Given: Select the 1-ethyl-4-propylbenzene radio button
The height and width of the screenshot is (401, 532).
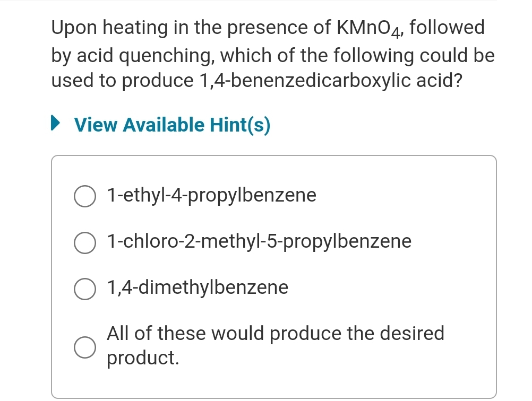Looking at the screenshot, I should (84, 196).
